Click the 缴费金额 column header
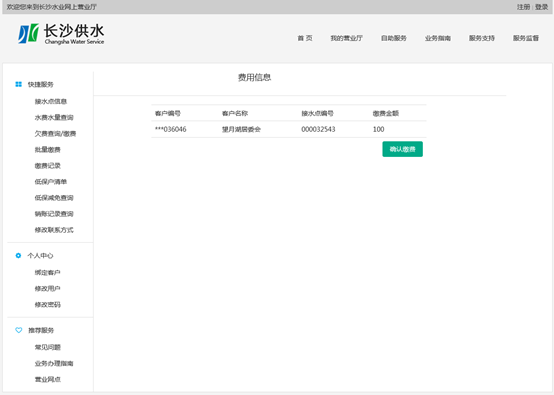Image resolution: width=554 pixels, height=395 pixels. [x=386, y=113]
